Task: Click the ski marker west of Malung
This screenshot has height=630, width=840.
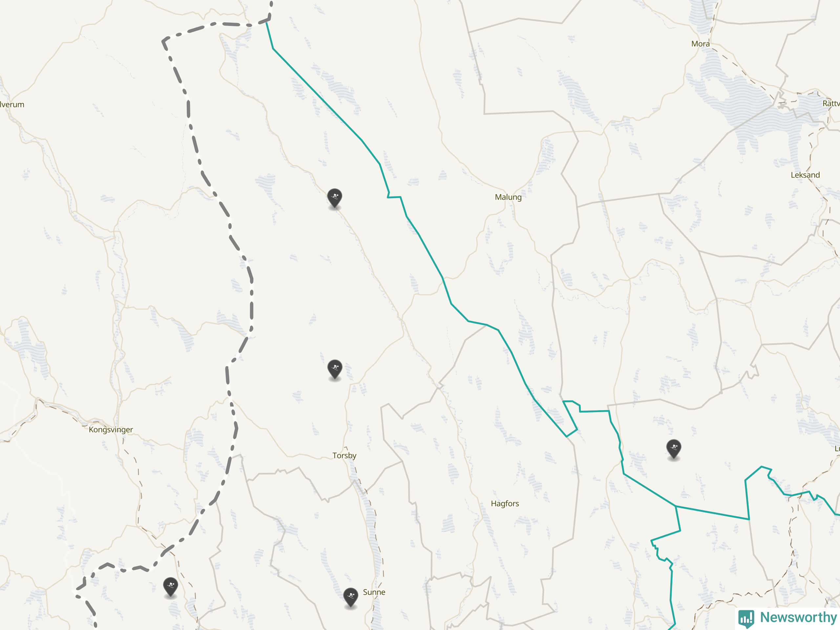Action: coord(335,198)
